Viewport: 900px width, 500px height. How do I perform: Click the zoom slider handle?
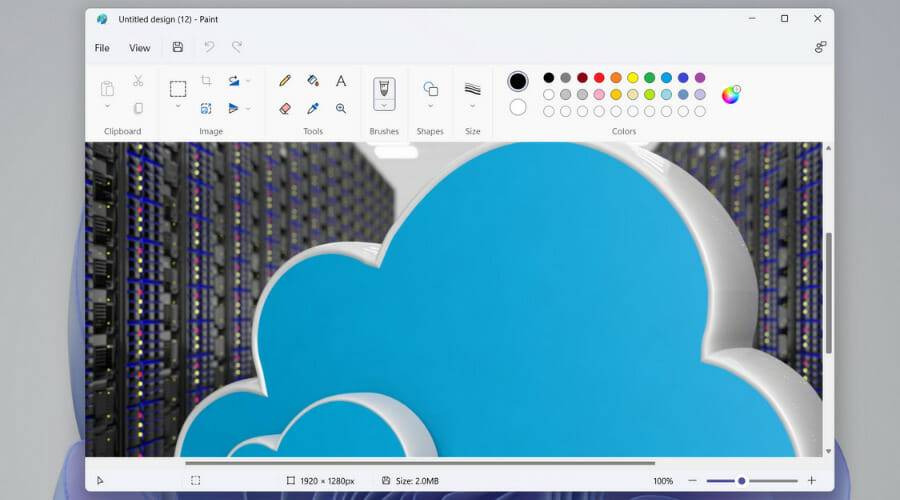point(742,480)
